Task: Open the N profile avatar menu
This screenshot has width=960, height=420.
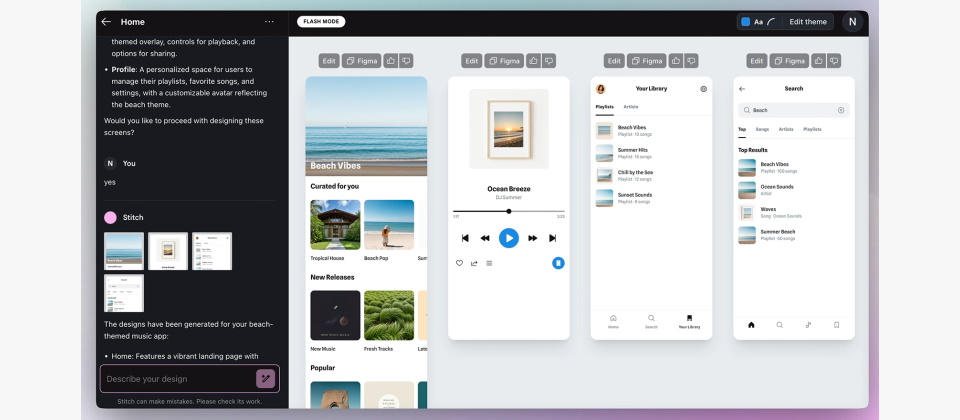Action: point(852,21)
